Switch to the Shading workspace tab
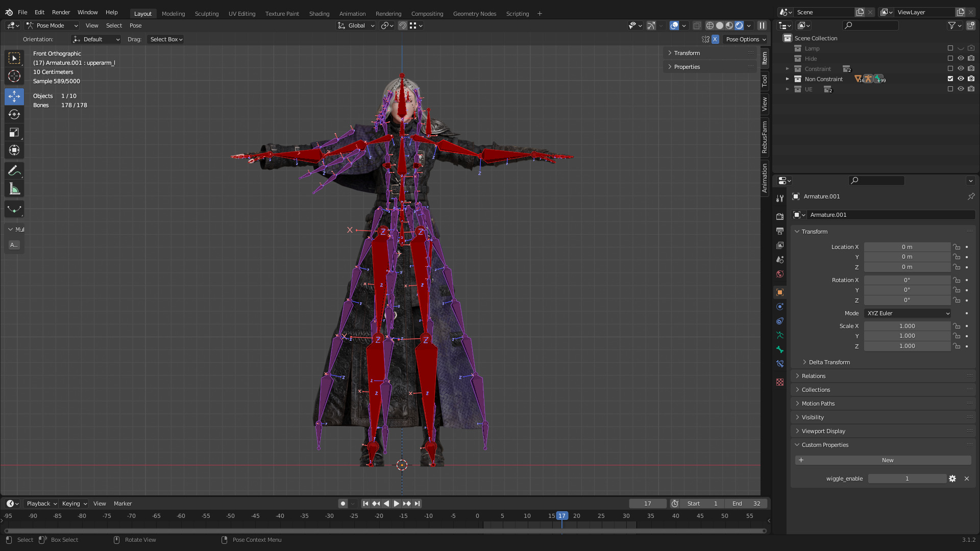Viewport: 980px width, 551px height. pos(319,14)
